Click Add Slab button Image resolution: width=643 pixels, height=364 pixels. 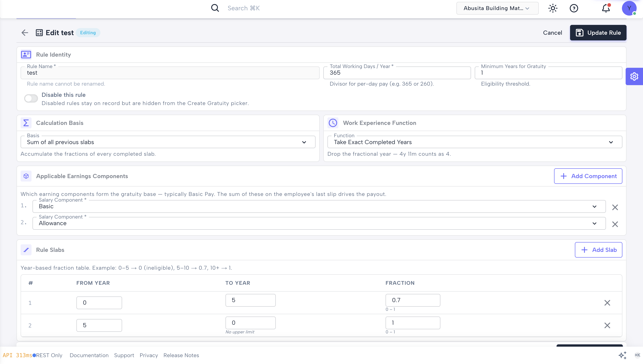(598, 250)
